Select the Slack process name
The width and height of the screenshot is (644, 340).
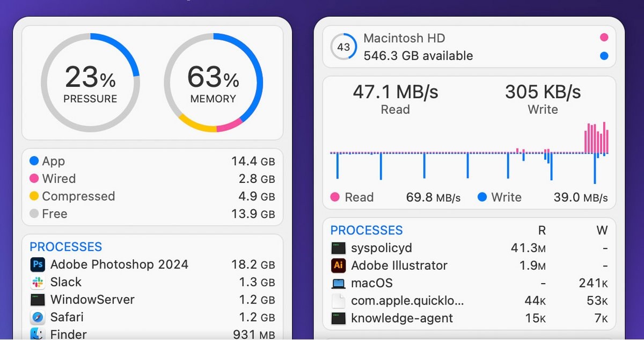click(66, 282)
